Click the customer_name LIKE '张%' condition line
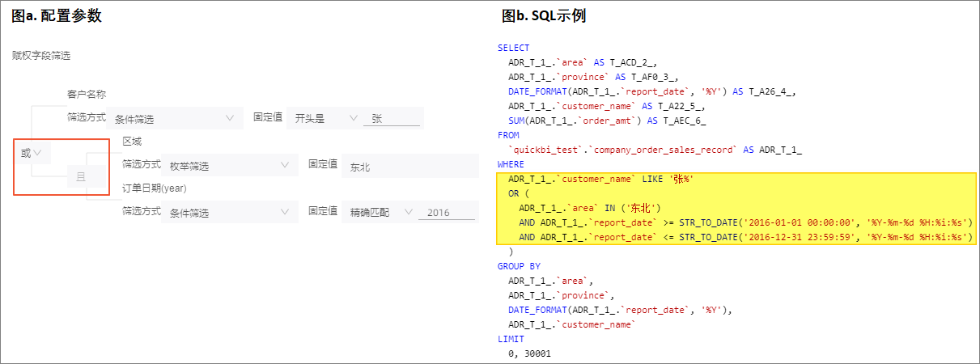Image resolution: width=980 pixels, height=364 pixels. coord(602,179)
